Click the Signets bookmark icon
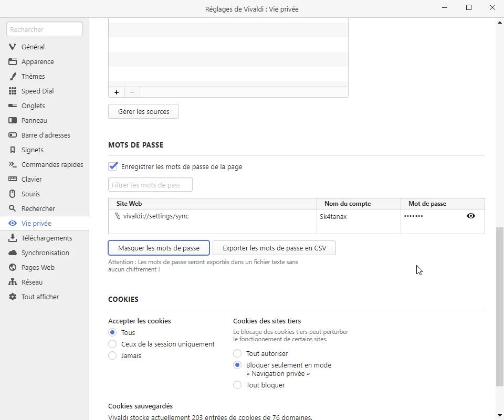This screenshot has width=504, height=420. [13, 150]
